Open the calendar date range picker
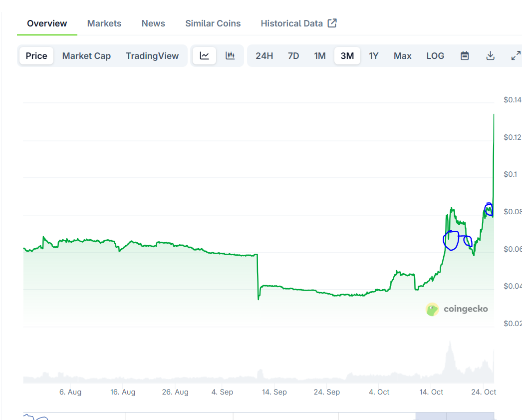This screenshot has width=522, height=420. tap(465, 55)
